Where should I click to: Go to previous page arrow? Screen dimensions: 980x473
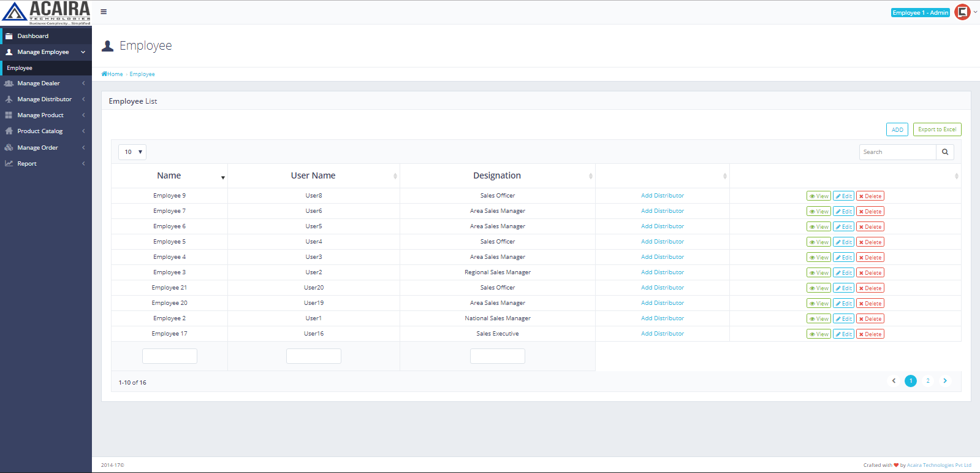click(x=894, y=381)
